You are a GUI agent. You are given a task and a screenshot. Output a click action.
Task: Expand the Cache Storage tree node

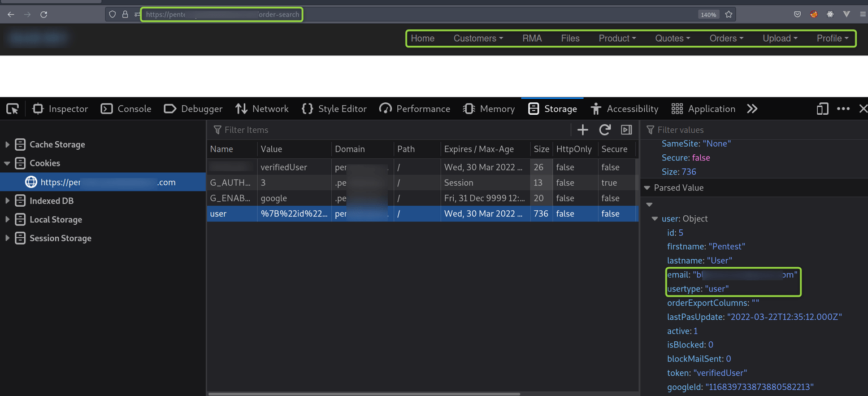[7, 145]
